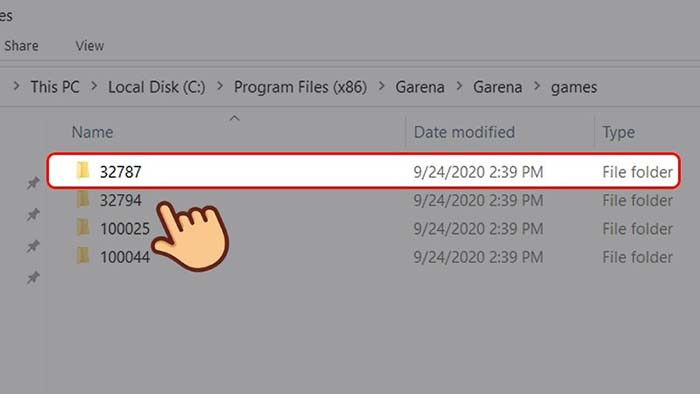This screenshot has width=700, height=394.
Task: Click the 100044 folder icon
Action: [x=83, y=256]
